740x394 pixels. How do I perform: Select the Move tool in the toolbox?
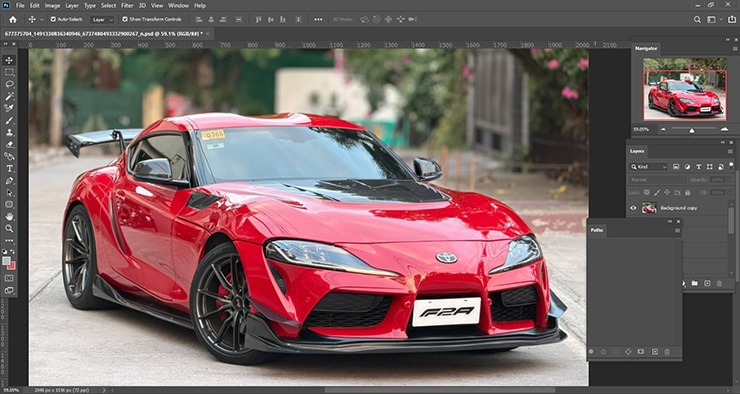(9, 60)
